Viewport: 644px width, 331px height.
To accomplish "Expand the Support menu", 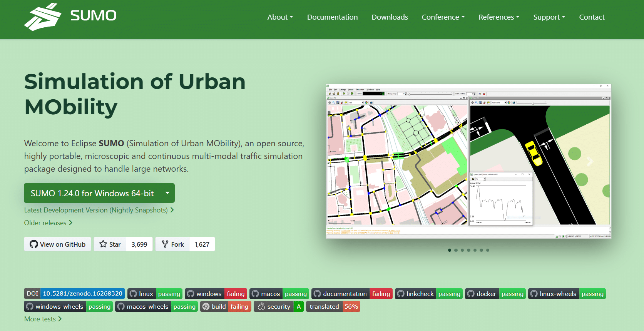I will [x=549, y=17].
